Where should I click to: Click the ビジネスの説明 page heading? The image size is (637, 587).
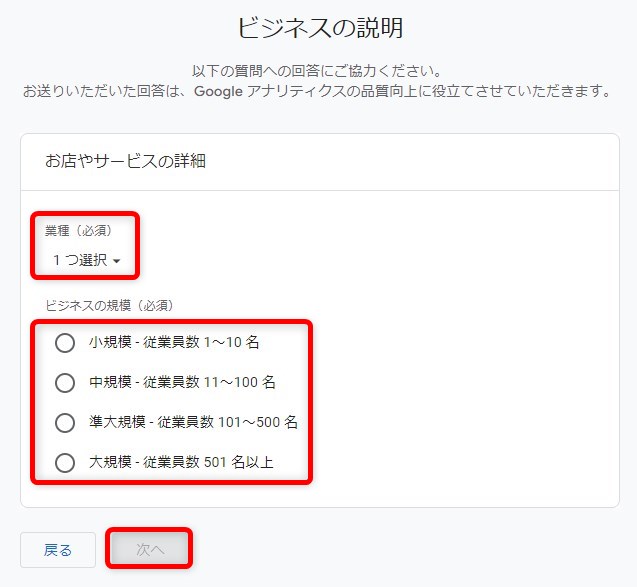320,27
